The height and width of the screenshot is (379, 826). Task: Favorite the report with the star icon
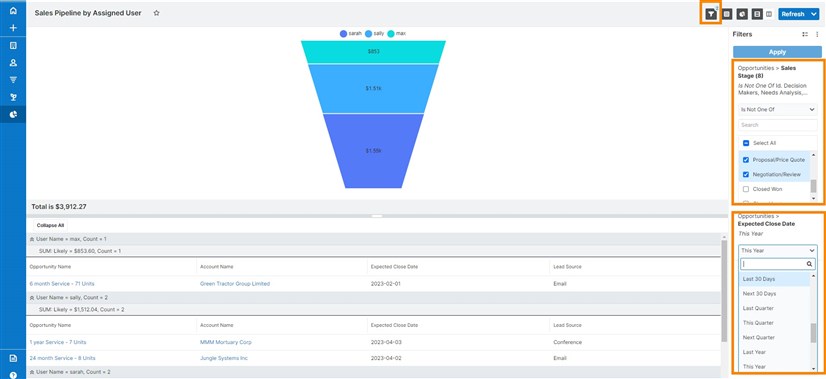coord(156,13)
